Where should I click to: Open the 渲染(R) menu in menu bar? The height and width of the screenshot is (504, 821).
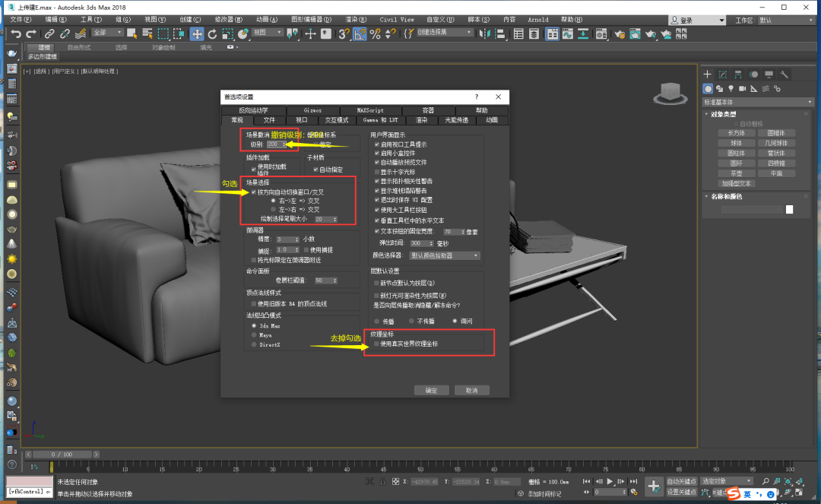356,19
